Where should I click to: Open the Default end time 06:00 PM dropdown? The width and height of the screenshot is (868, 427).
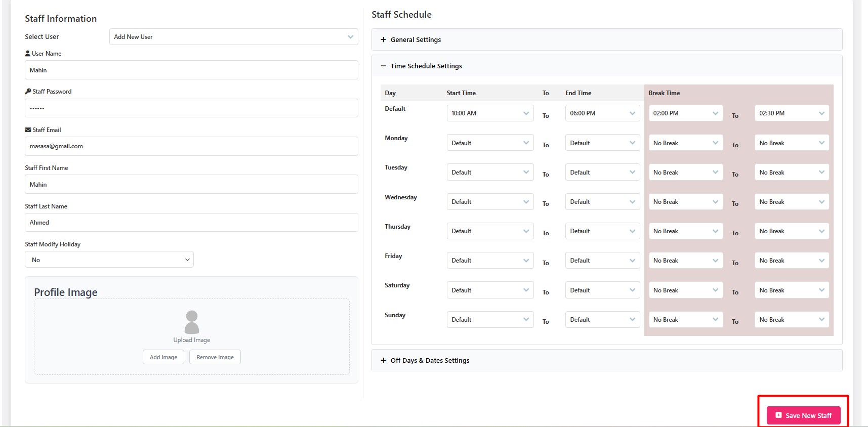602,113
